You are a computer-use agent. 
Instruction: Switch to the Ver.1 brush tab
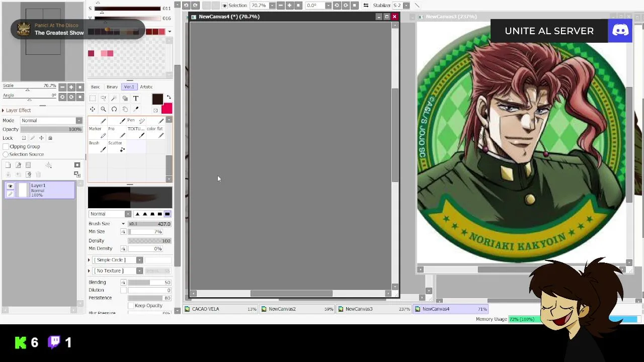tap(129, 86)
